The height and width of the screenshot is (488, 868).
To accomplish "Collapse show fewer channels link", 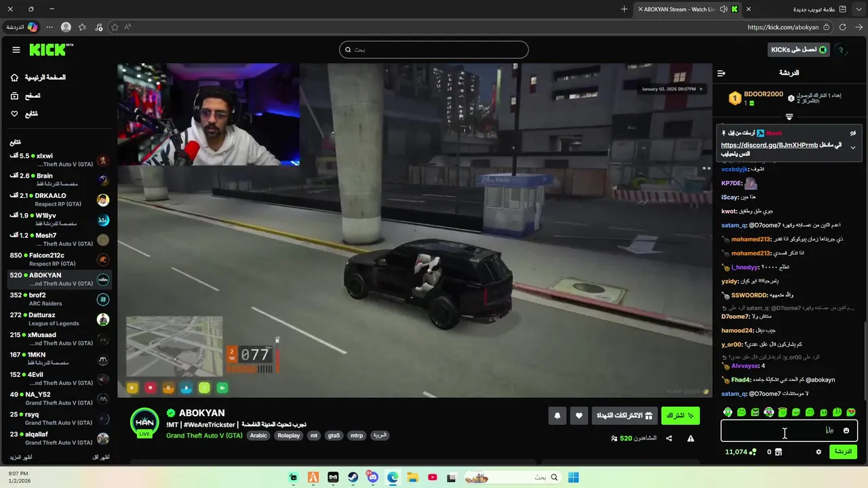I will coord(100,457).
